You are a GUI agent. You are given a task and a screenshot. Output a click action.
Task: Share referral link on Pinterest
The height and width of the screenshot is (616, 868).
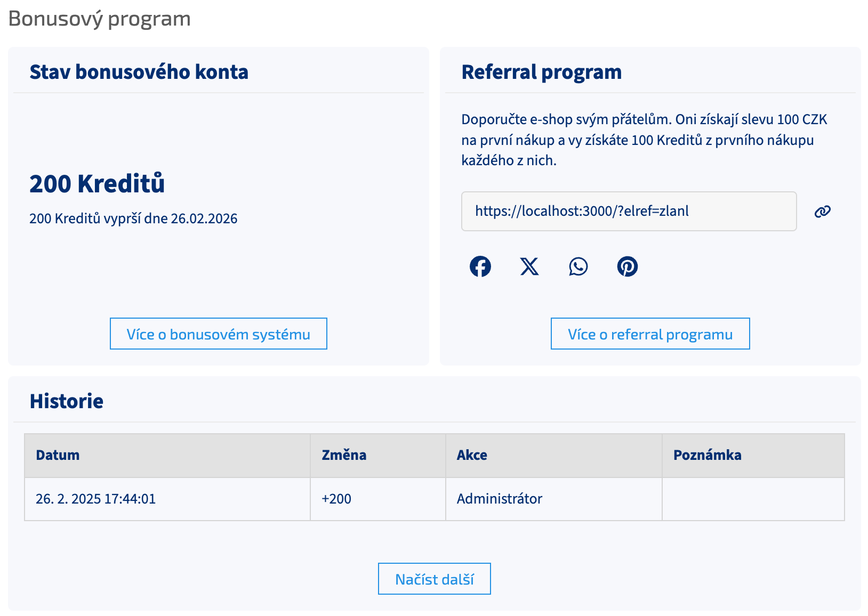click(x=627, y=266)
